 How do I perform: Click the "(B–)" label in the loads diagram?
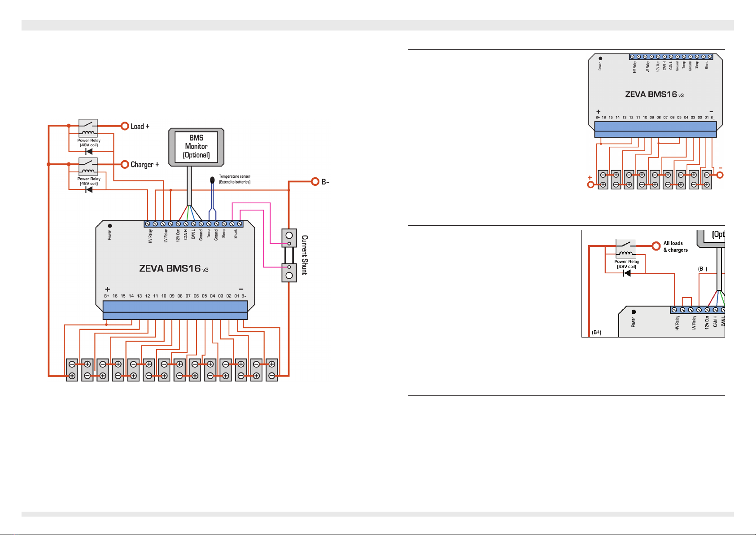pos(703,269)
